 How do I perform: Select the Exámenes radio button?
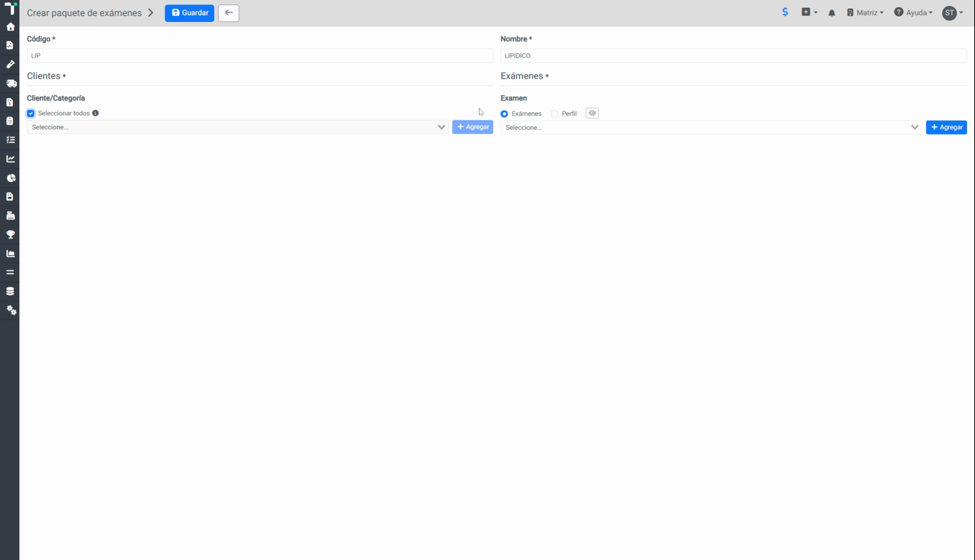coord(504,114)
